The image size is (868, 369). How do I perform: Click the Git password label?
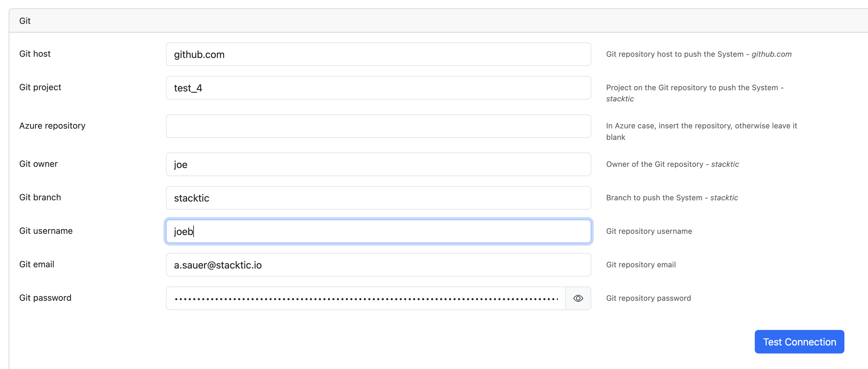pos(45,298)
